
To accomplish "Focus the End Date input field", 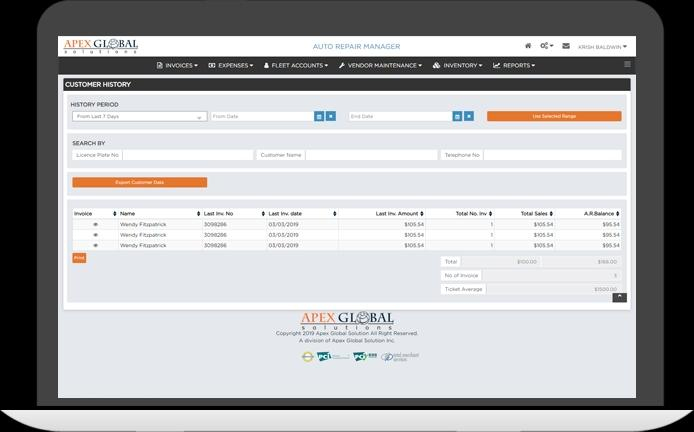I will coord(400,116).
